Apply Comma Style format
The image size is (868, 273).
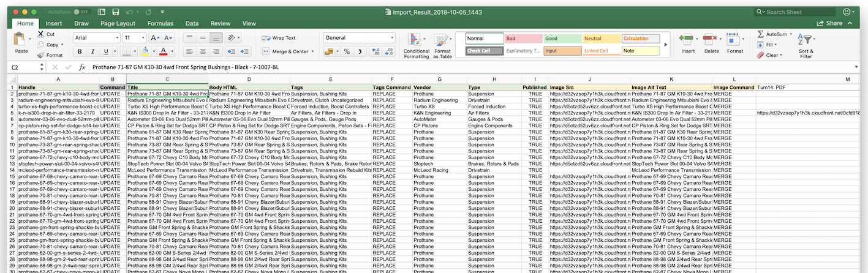[359, 51]
